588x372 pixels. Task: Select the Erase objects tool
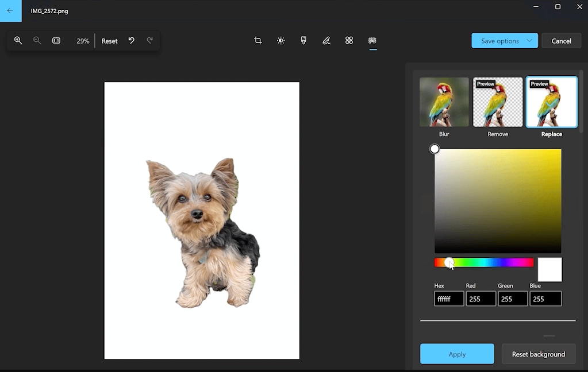[349, 41]
